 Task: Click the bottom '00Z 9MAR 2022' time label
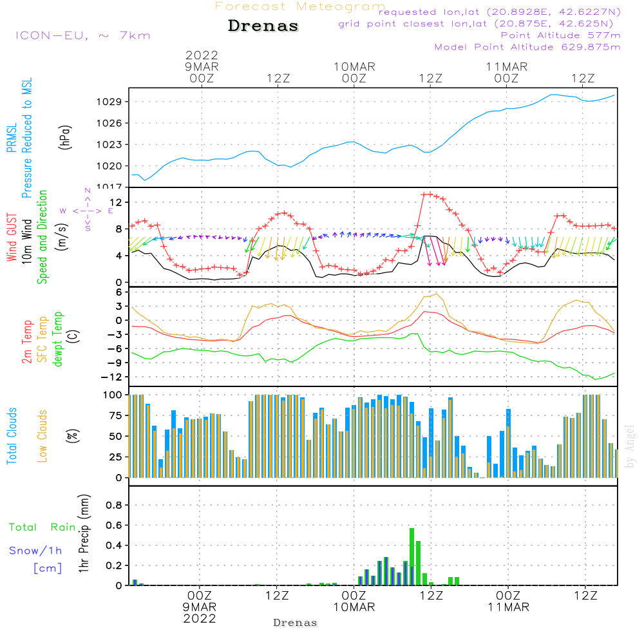(200, 607)
